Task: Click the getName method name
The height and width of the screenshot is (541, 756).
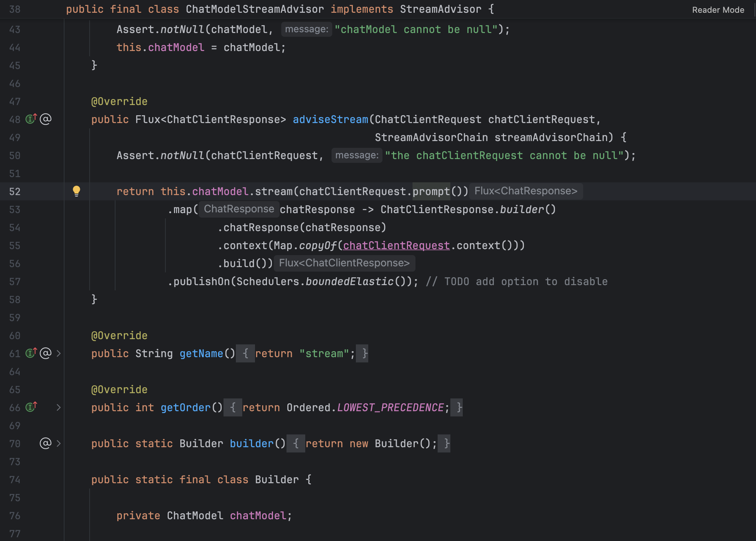Action: click(x=201, y=353)
